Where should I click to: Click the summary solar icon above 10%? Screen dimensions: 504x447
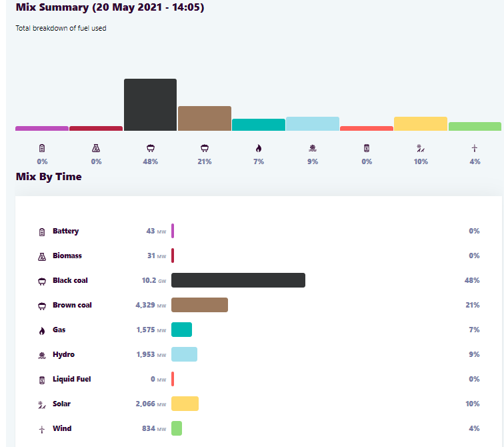tap(420, 147)
